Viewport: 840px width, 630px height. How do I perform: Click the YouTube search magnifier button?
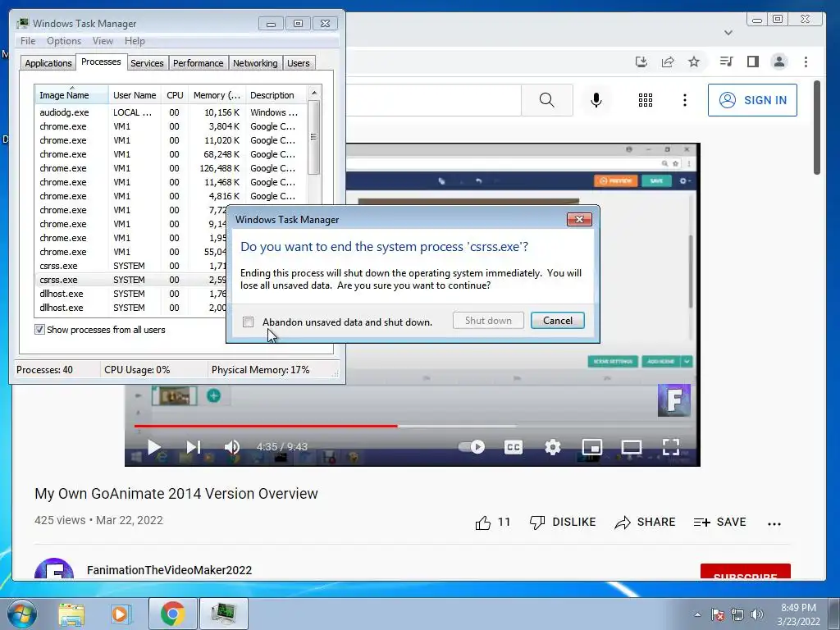coord(546,99)
